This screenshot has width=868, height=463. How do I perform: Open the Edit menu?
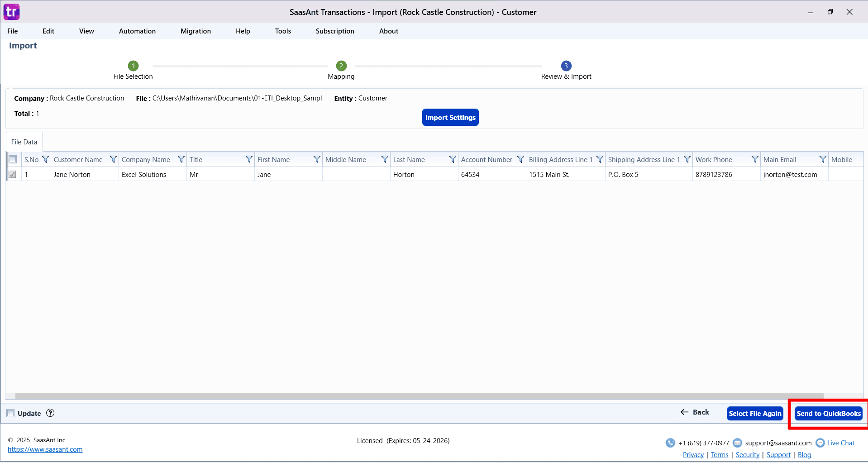point(48,31)
